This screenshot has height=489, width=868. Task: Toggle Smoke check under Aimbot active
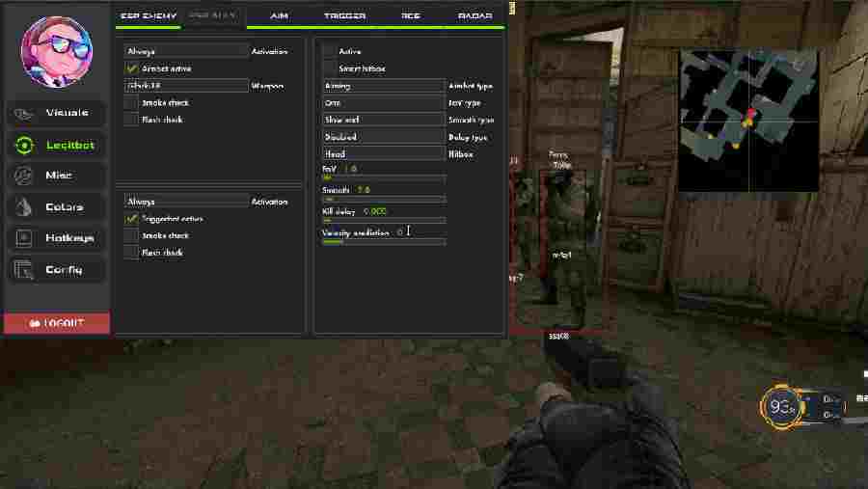coord(131,103)
